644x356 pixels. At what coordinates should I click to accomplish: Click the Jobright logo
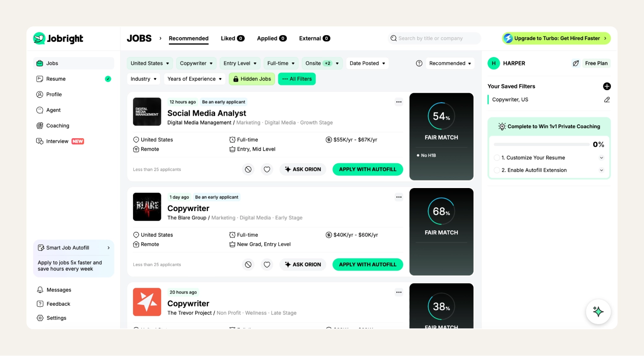(58, 39)
